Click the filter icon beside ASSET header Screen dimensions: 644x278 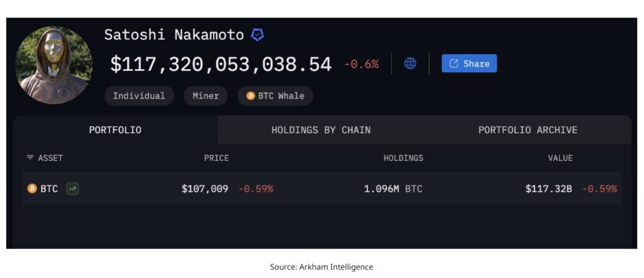pyautogui.click(x=30, y=158)
